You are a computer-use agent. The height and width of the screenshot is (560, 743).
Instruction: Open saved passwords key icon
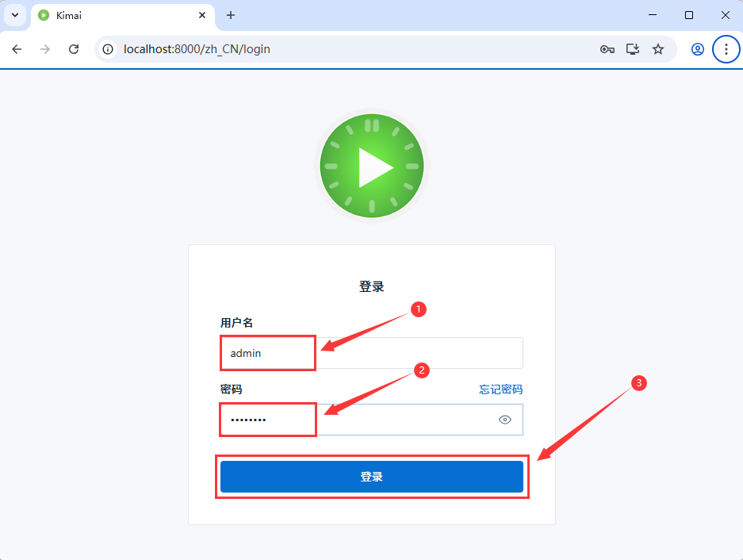pyautogui.click(x=607, y=49)
